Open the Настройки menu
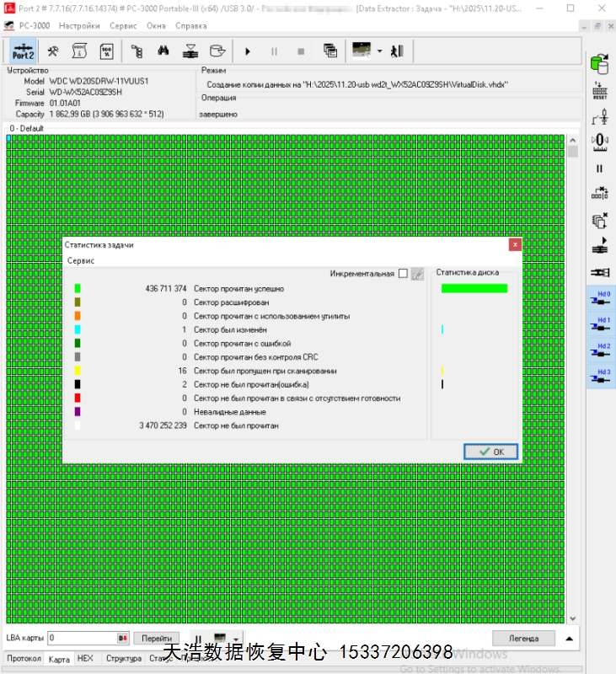The height and width of the screenshot is (674, 616). [79, 25]
